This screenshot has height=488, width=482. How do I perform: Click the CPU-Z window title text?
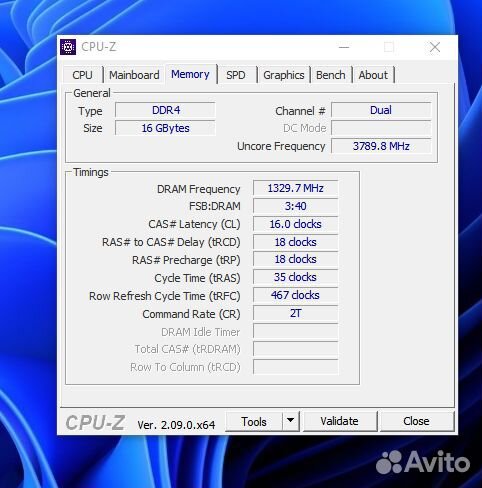tap(99, 47)
